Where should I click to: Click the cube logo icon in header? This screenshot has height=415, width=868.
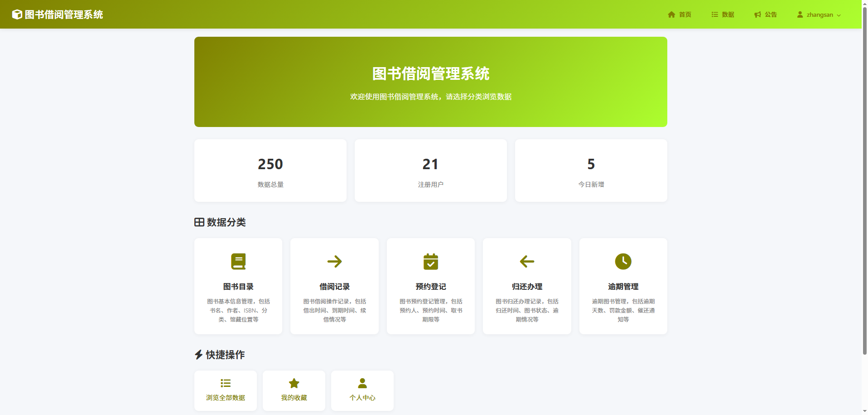tap(17, 15)
